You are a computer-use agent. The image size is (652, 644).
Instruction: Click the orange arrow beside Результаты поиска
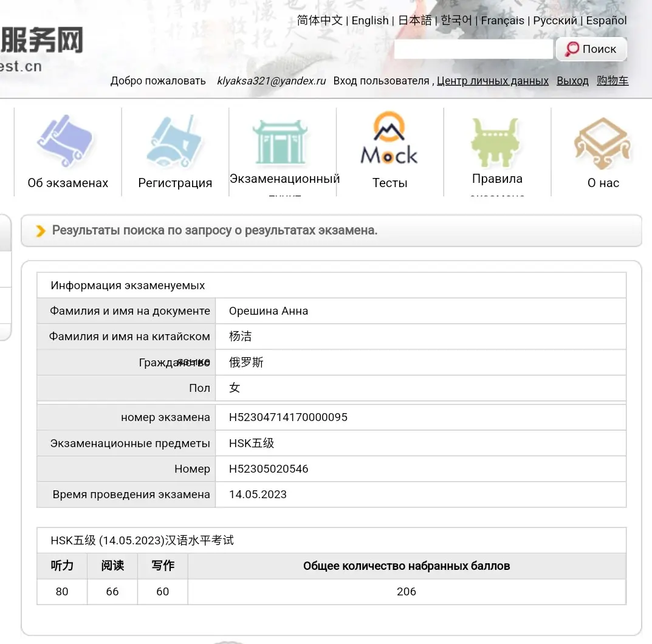40,231
